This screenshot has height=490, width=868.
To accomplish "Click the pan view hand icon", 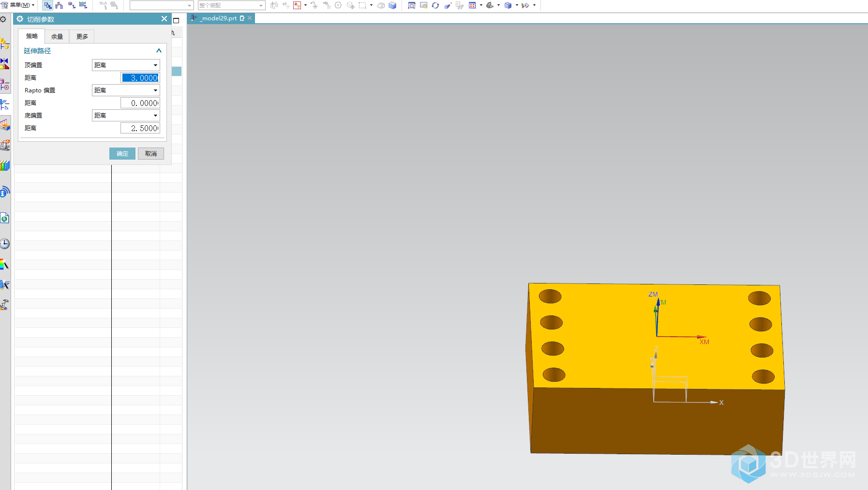I will point(423,5).
